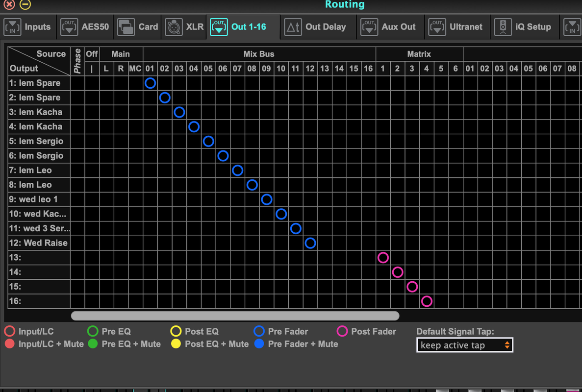Click output row '2: Iem Spare'

(x=39, y=98)
